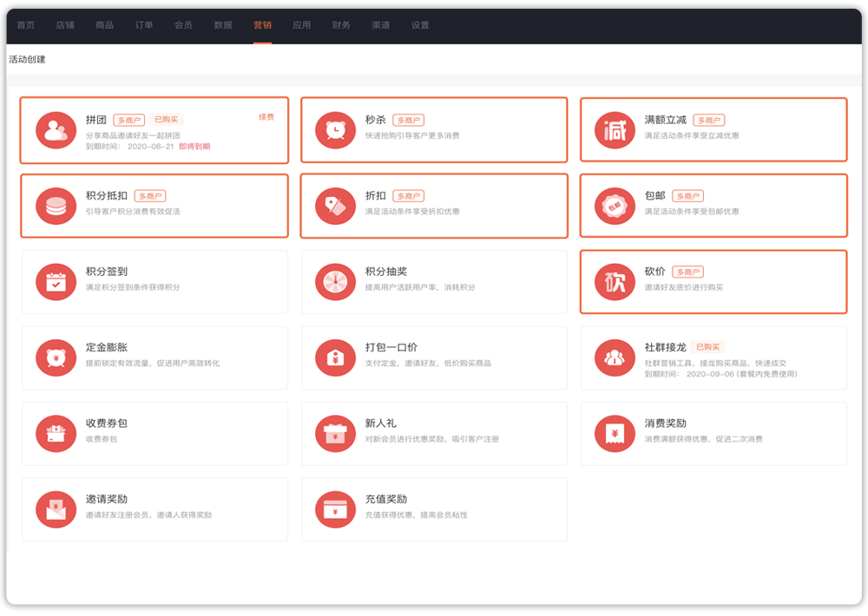Image resolution: width=868 pixels, height=616 pixels.
Task: Open the 订单 menu item
Action: coord(144,25)
